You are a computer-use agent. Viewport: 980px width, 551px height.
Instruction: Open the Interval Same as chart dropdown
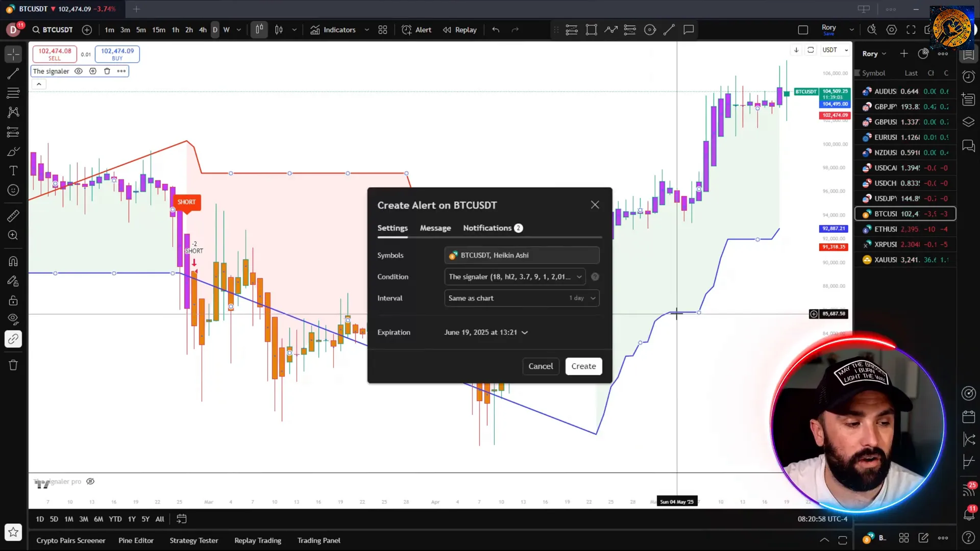click(522, 298)
